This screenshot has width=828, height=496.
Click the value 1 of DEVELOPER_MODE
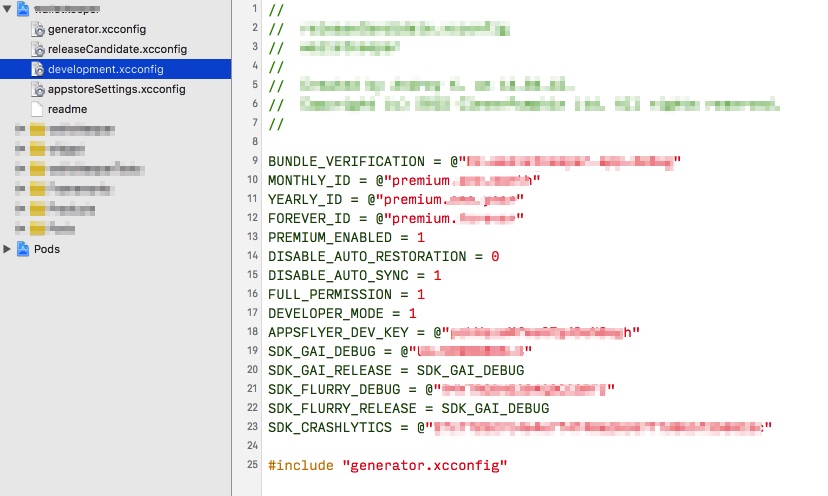point(412,314)
